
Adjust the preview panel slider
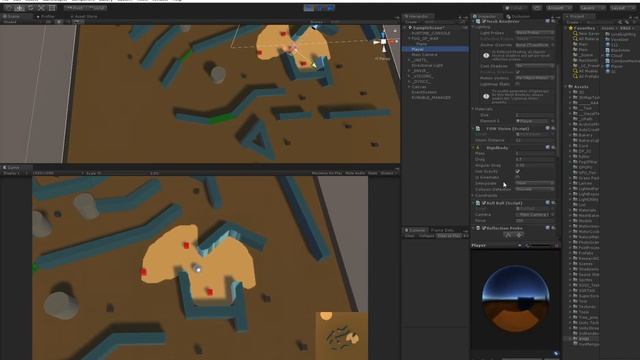tap(539, 245)
